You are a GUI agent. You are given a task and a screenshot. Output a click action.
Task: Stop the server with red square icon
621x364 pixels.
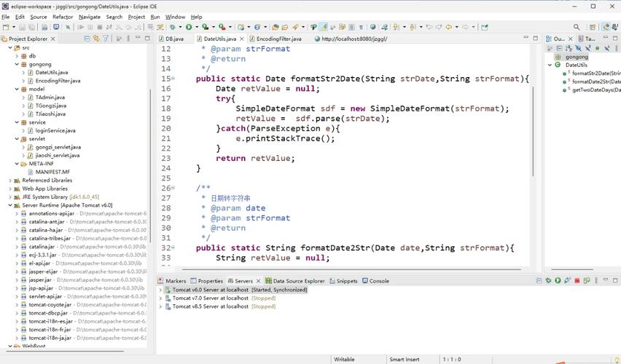[x=576, y=280]
